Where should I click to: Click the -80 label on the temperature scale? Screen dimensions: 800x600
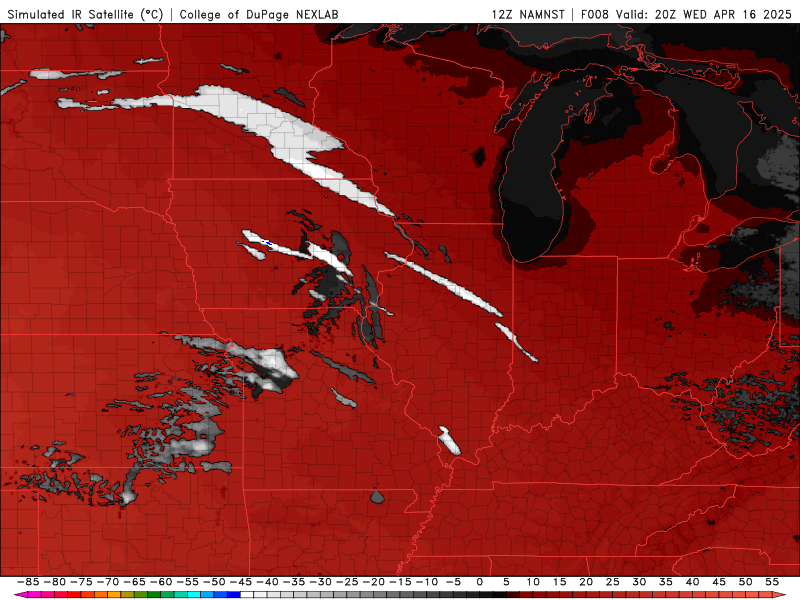click(x=55, y=582)
